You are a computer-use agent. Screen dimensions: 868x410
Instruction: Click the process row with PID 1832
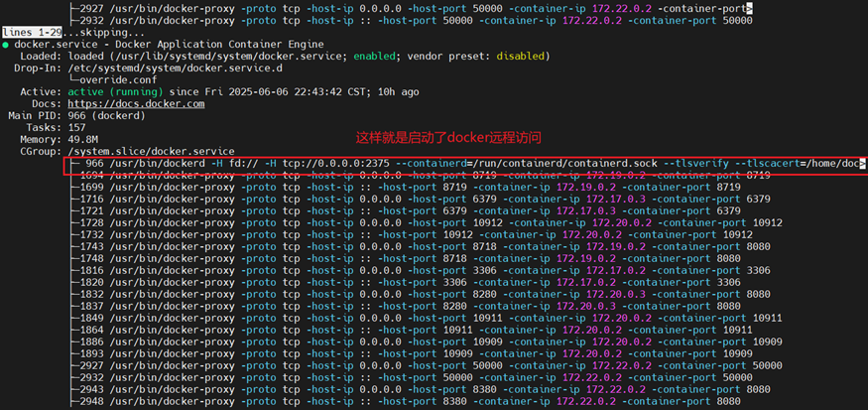tap(422, 294)
